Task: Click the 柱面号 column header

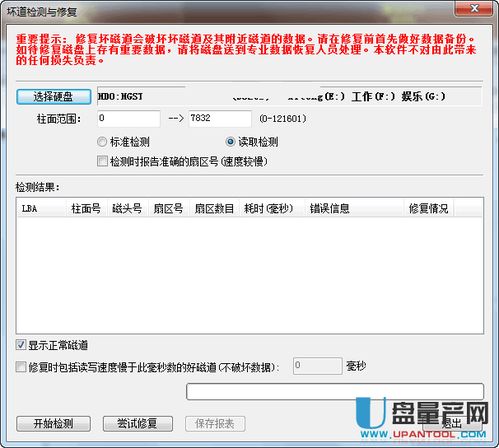Action: click(x=87, y=209)
